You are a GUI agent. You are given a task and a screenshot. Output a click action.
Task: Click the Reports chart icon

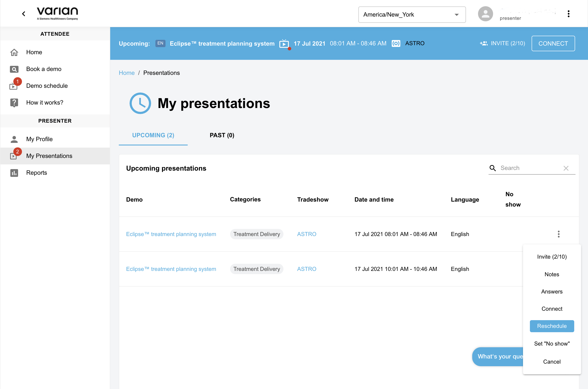[x=14, y=173]
